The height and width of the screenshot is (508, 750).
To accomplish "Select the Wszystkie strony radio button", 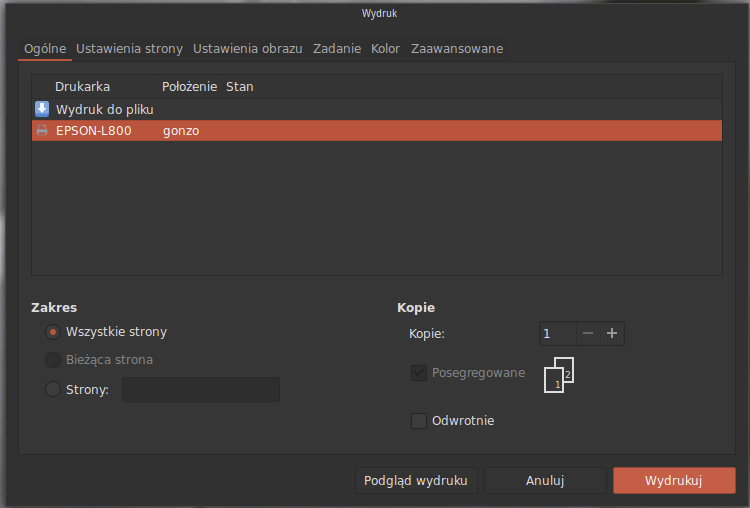I will tap(53, 332).
